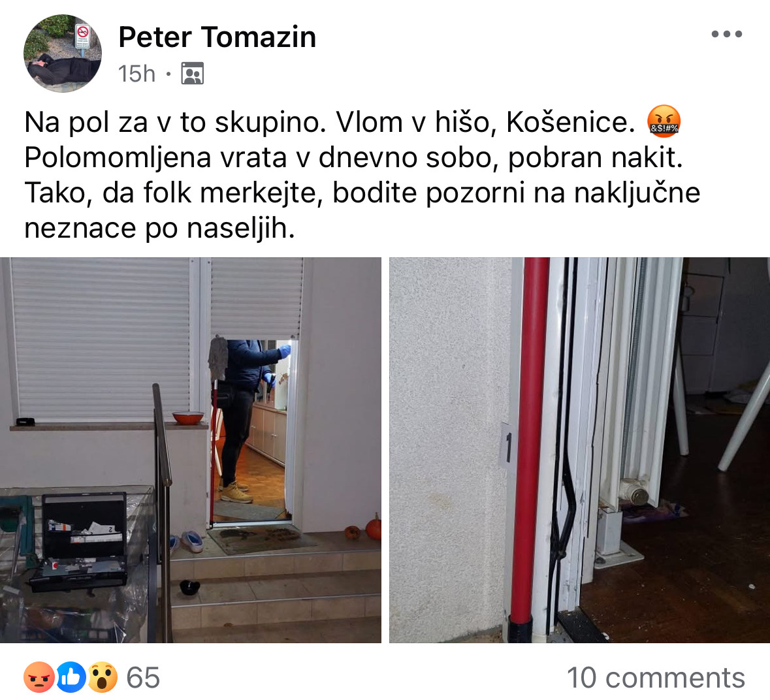Viewport: 770px width, 700px height.
Task: Show who reacted via the 65 count
Action: 143,678
